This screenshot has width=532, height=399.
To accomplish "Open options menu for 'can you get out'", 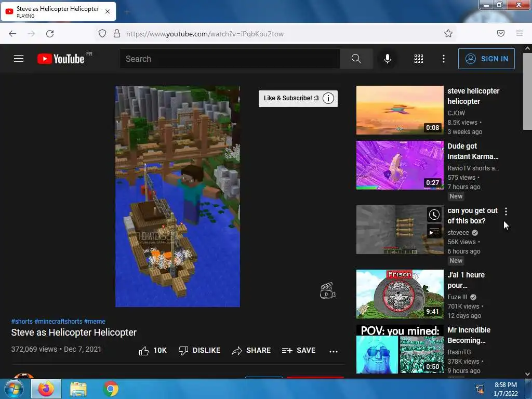I will tap(506, 211).
